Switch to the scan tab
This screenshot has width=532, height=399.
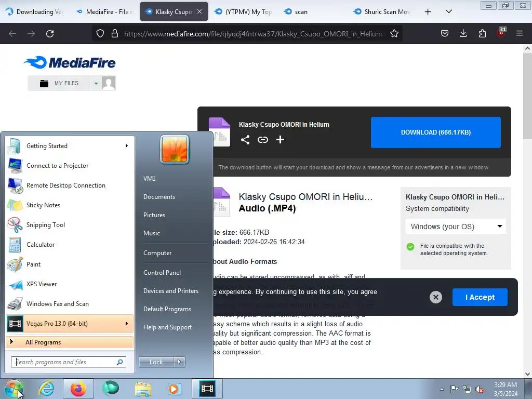(x=312, y=11)
